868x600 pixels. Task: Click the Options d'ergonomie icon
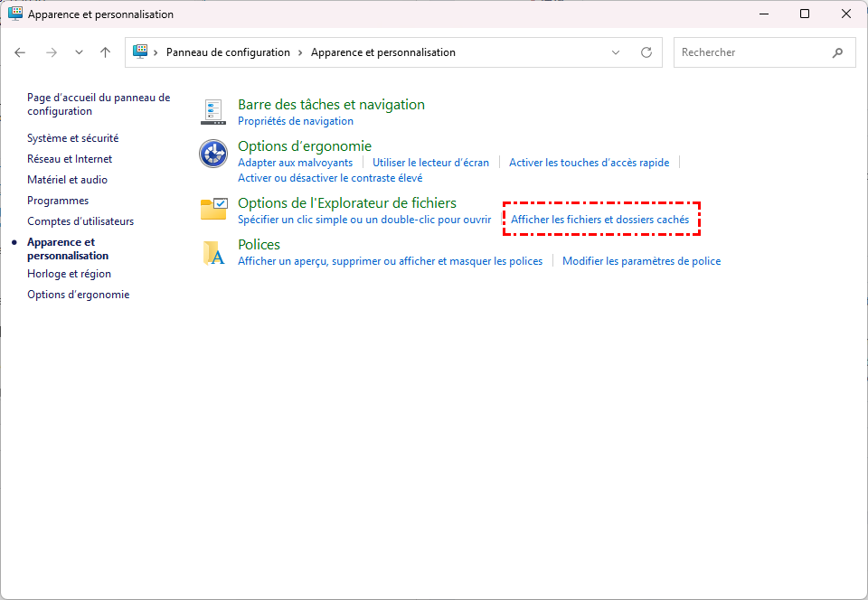pyautogui.click(x=213, y=155)
